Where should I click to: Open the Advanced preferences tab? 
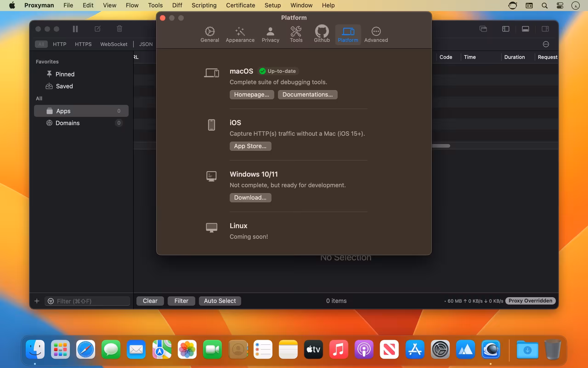376,34
